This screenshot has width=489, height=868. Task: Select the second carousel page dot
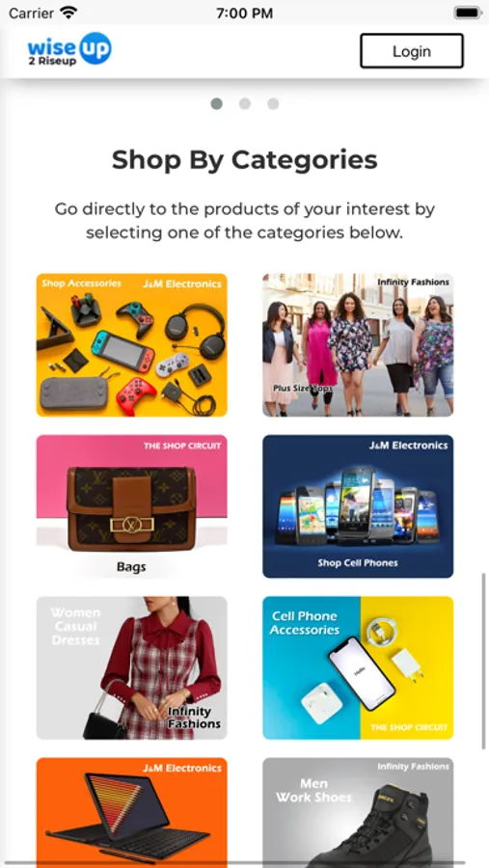(245, 103)
